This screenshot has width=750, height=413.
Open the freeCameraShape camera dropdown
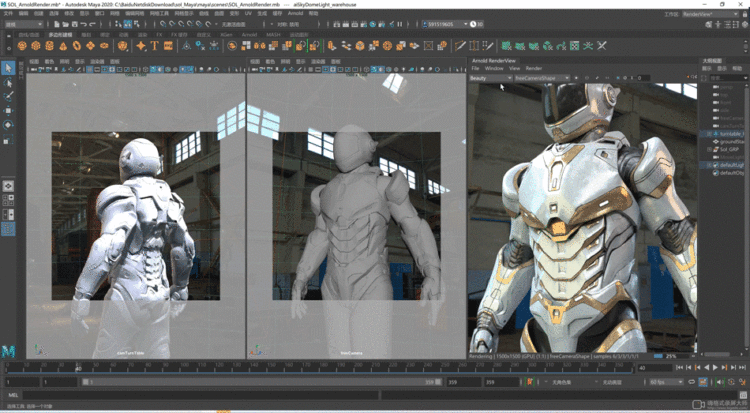point(542,78)
